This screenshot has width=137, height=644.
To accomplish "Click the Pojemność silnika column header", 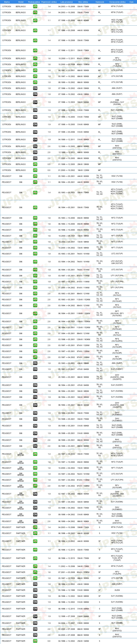I will pos(49,2).
